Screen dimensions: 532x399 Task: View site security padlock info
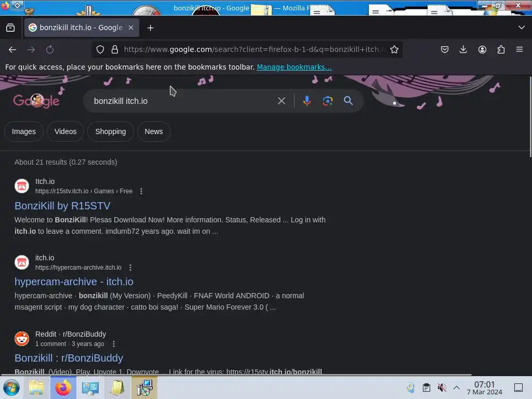tap(115, 49)
